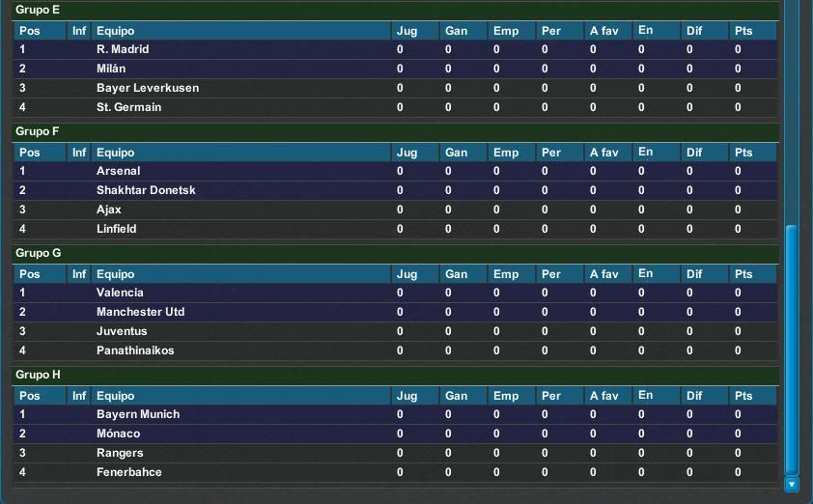This screenshot has width=813, height=504.
Task: Click Arsenal in Grupo F
Action: pyautogui.click(x=119, y=171)
